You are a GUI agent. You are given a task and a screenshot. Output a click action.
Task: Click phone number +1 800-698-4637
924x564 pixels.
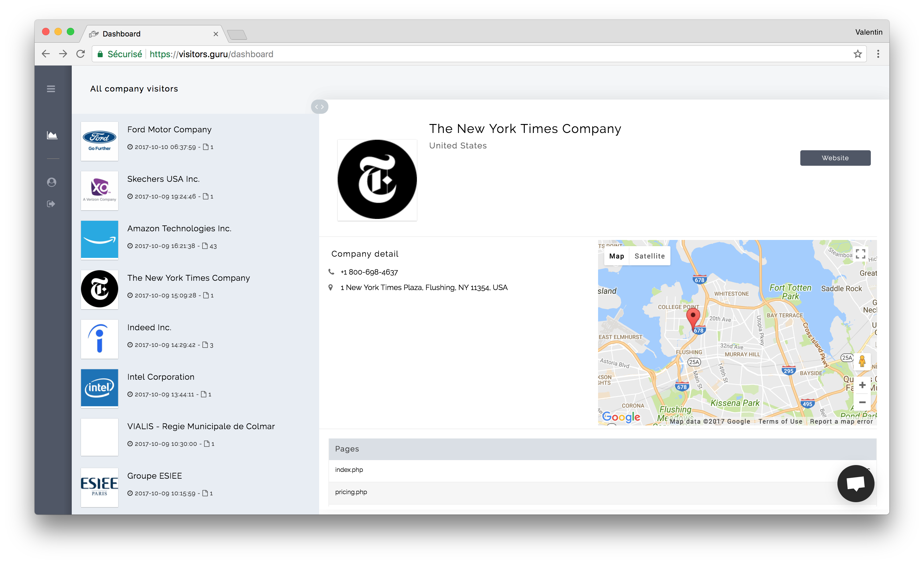pos(369,272)
